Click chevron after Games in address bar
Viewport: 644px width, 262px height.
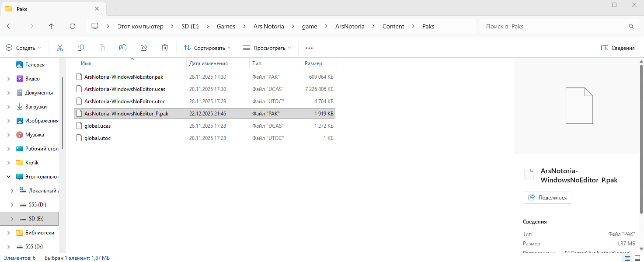(x=244, y=26)
